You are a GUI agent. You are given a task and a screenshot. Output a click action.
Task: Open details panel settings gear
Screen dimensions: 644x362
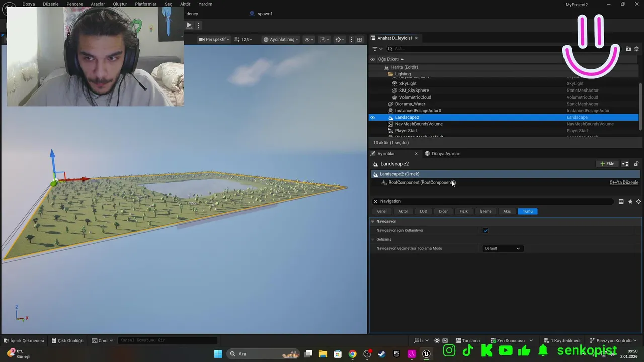pos(638,202)
